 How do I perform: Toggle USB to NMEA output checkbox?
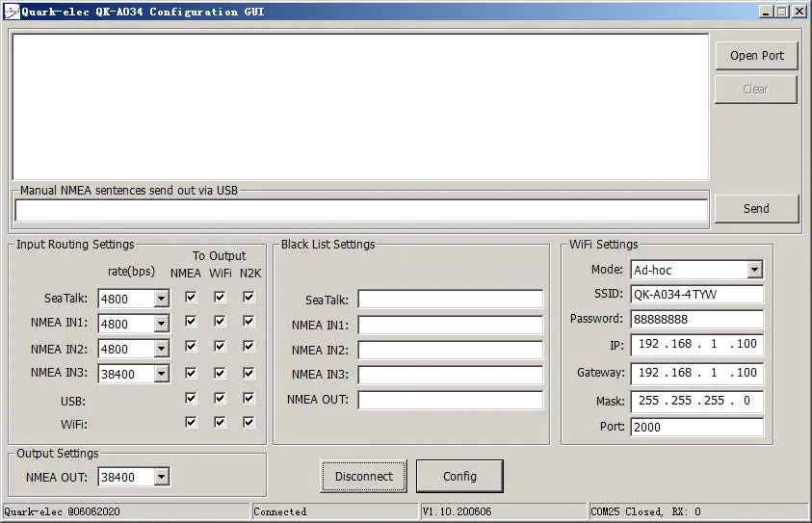click(x=191, y=398)
